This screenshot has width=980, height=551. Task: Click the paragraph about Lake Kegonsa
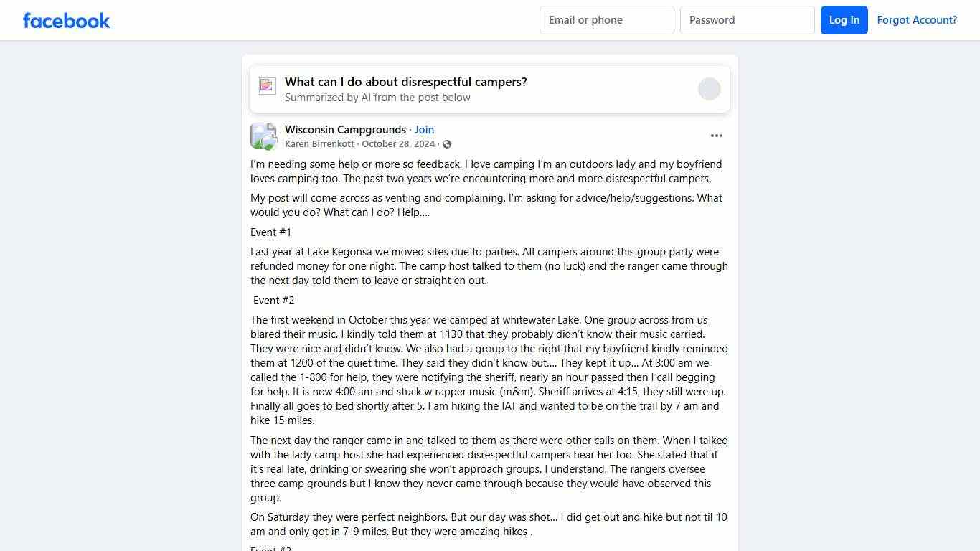point(489,266)
